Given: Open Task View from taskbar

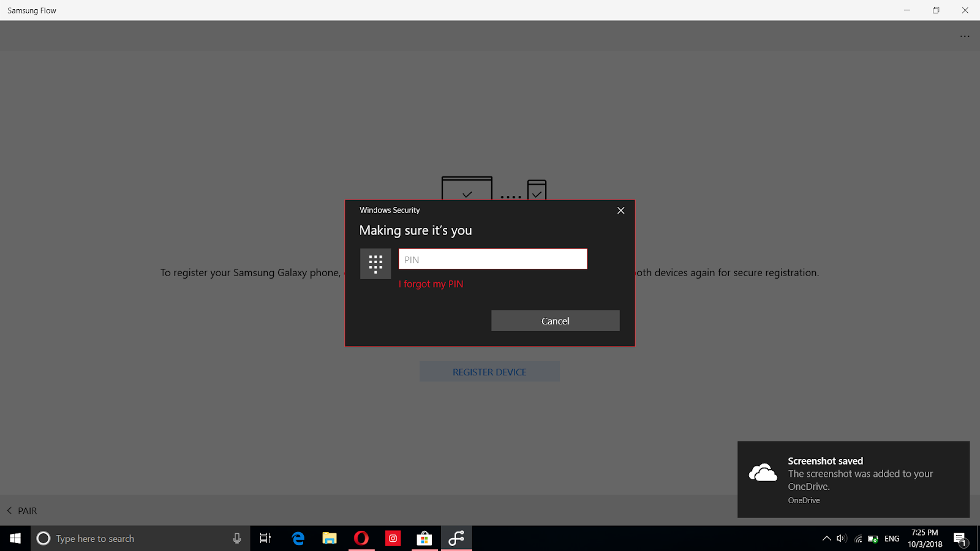Looking at the screenshot, I should tap(265, 538).
